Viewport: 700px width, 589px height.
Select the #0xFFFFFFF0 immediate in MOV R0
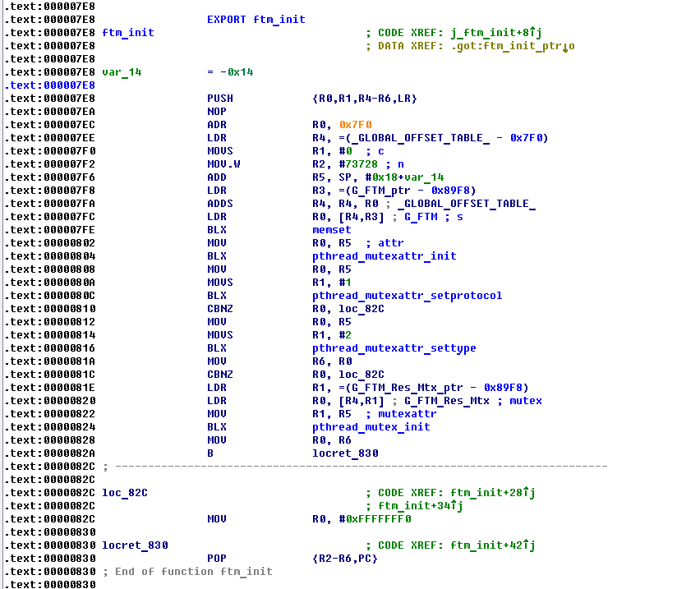377,519
